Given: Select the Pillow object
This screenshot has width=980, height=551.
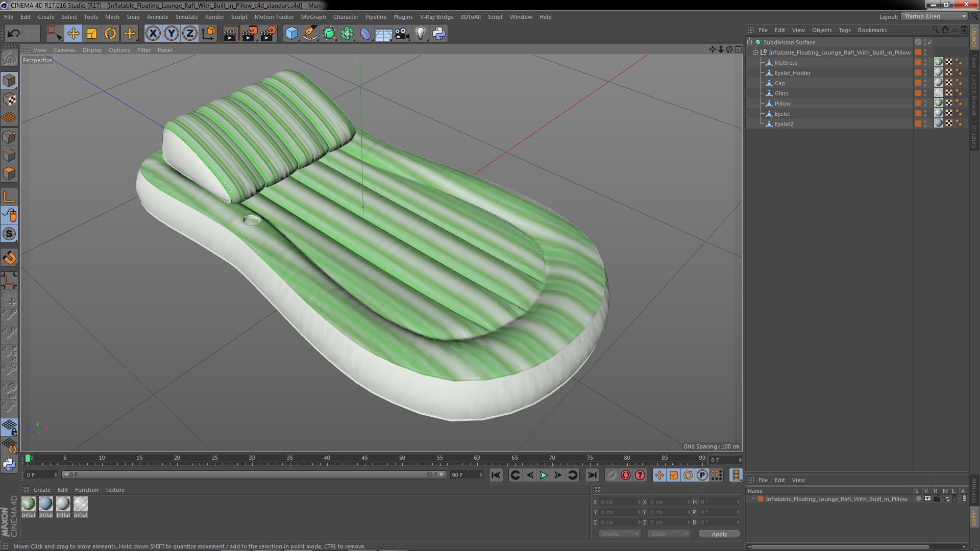Looking at the screenshot, I should point(782,104).
